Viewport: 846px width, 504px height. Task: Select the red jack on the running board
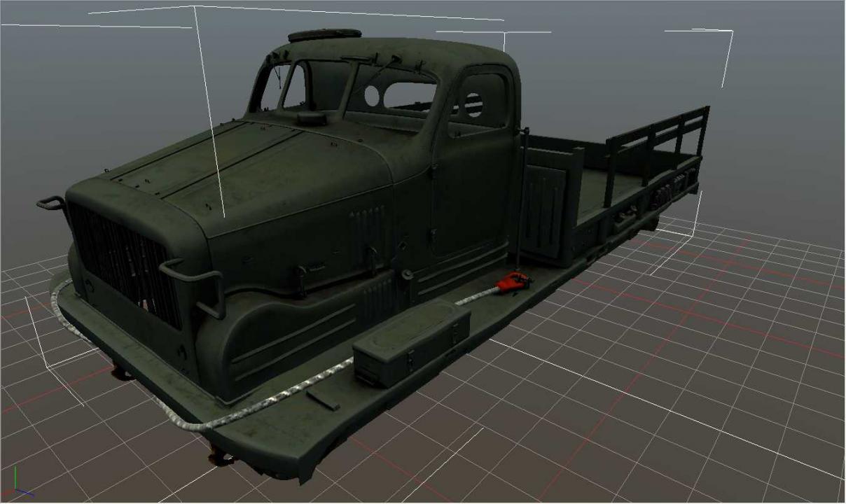(514, 281)
